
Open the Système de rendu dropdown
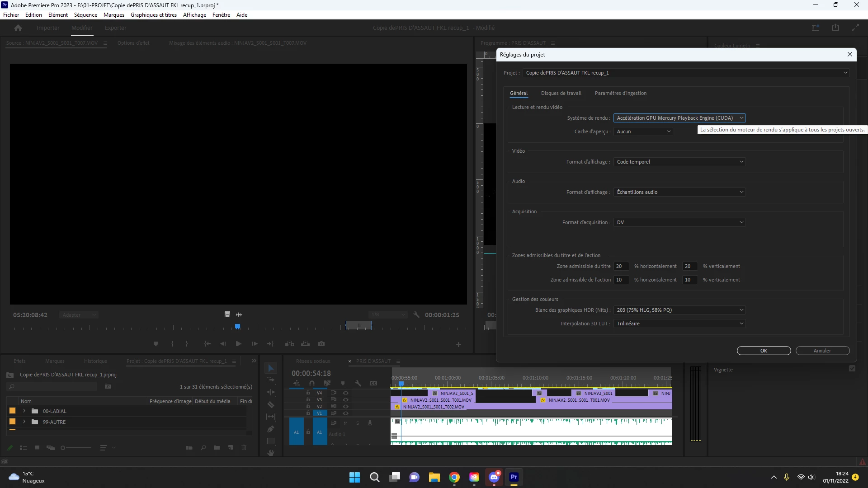click(679, 118)
